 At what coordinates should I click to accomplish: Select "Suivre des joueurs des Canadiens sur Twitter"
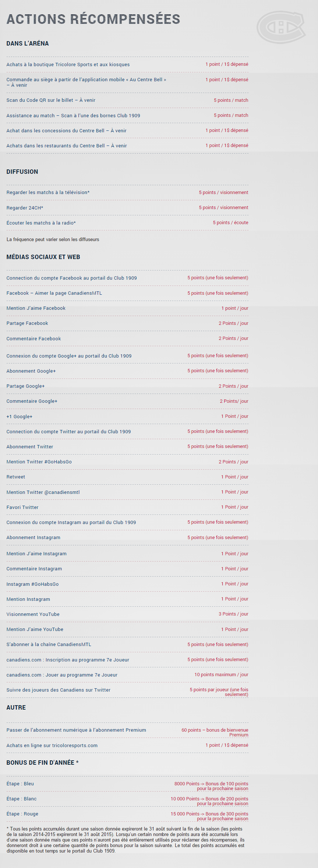[x=58, y=690]
